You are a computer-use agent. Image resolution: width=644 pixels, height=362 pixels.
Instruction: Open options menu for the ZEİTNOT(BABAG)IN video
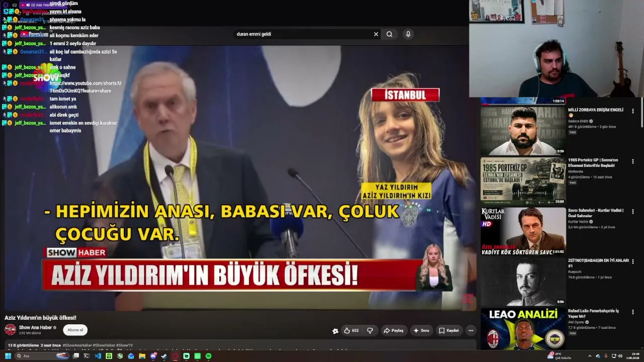(633, 262)
